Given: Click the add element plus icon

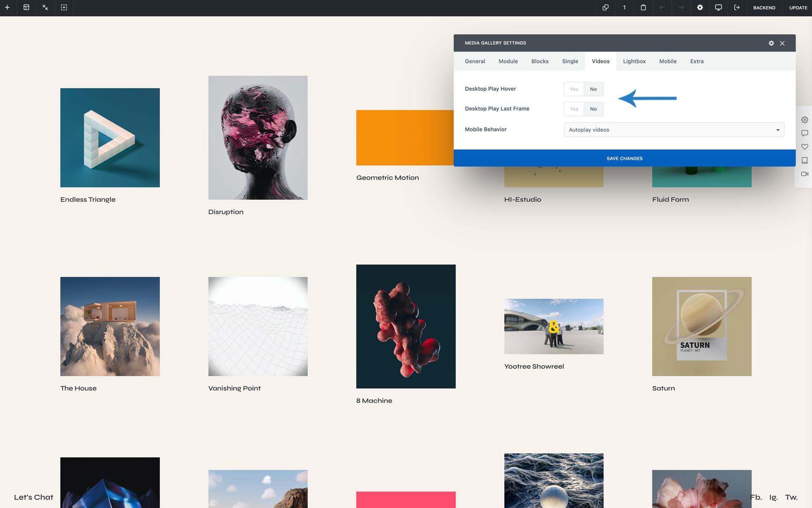Looking at the screenshot, I should (7, 8).
